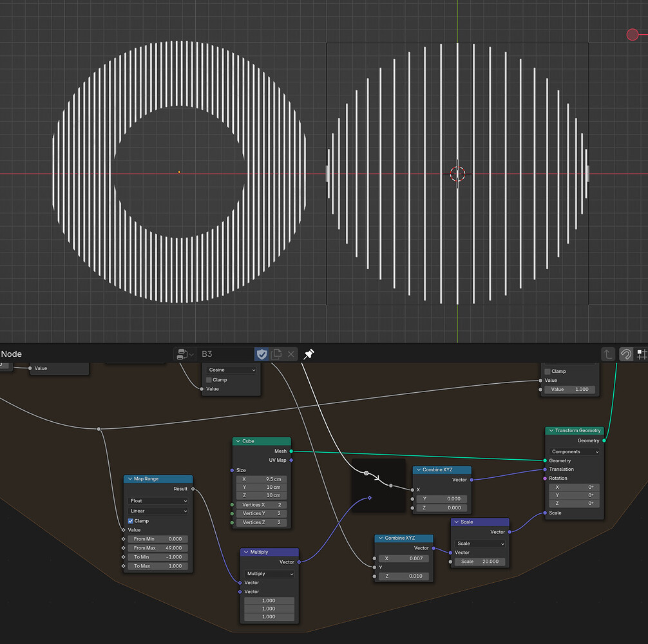Viewport: 648px width, 644px height.
Task: Collapse the Map Range node
Action: (x=129, y=478)
